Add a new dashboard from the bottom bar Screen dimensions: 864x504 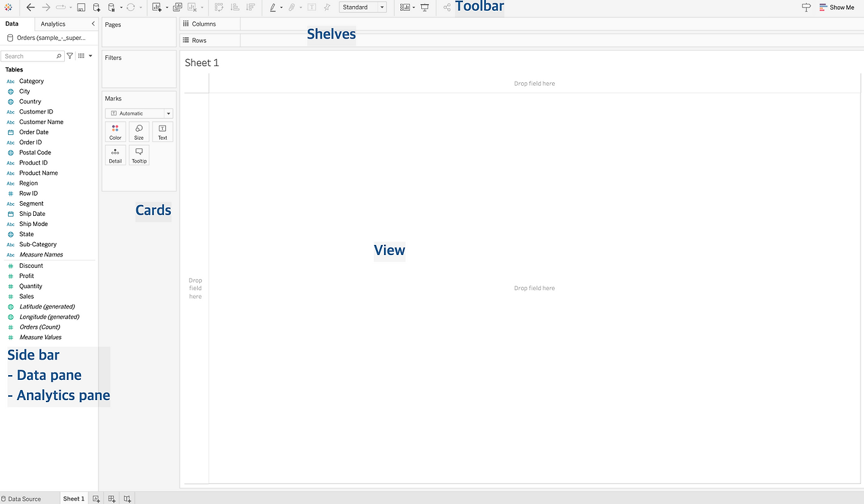click(111, 499)
